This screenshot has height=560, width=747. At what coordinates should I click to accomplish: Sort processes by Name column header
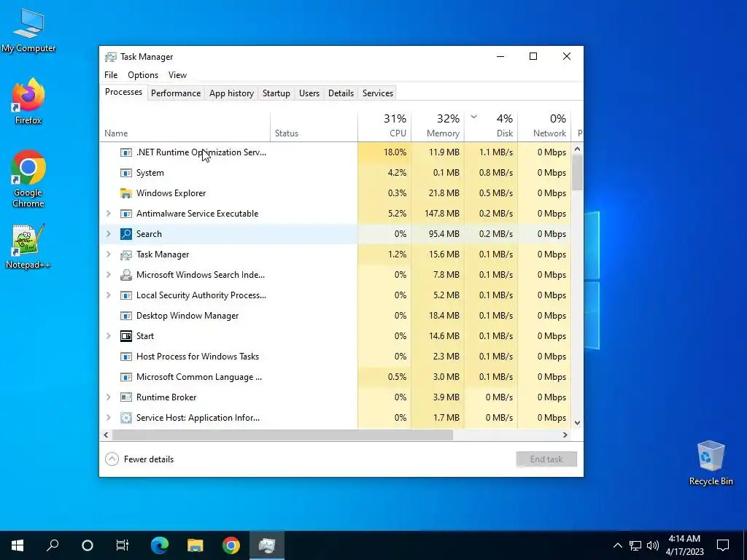(185, 125)
